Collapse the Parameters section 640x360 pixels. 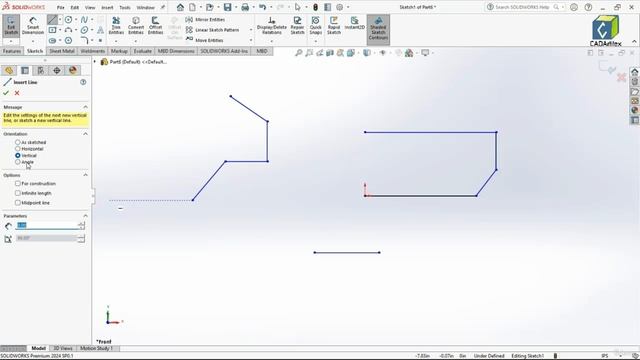pos(85,216)
